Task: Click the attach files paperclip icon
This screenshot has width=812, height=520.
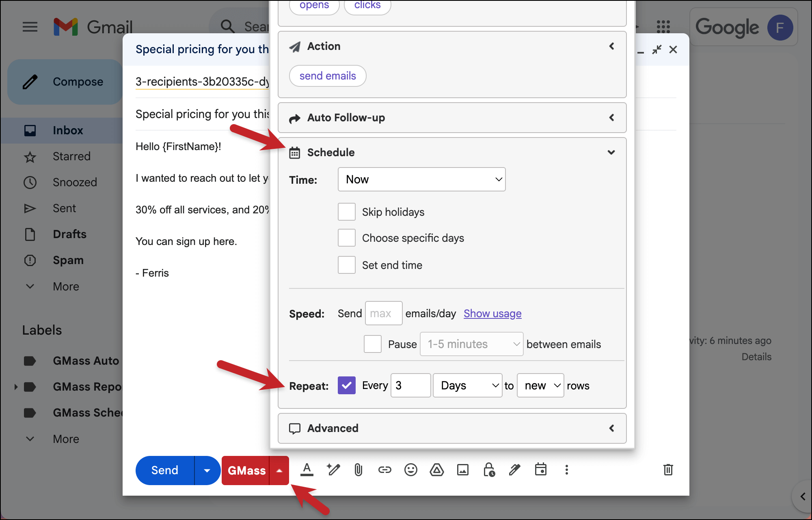Action: point(358,470)
